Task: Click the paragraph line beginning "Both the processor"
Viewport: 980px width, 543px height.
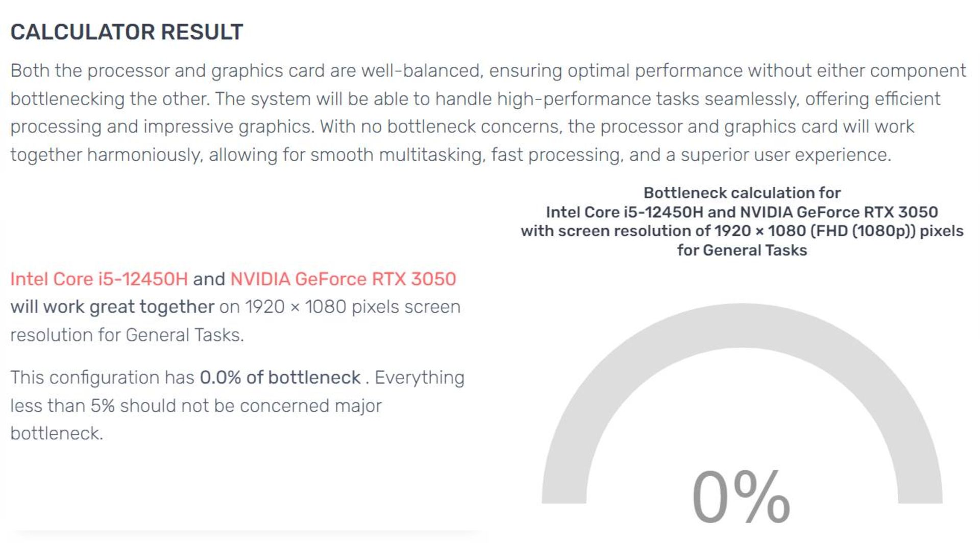Action: point(488,70)
